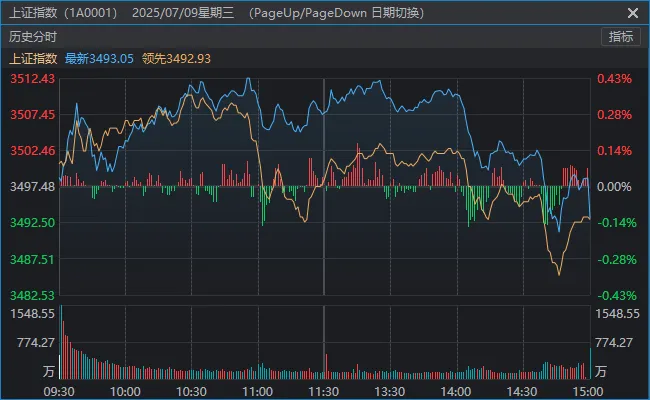Click the 最新3493.05 latest price legend
650x400 pixels.
(99, 59)
